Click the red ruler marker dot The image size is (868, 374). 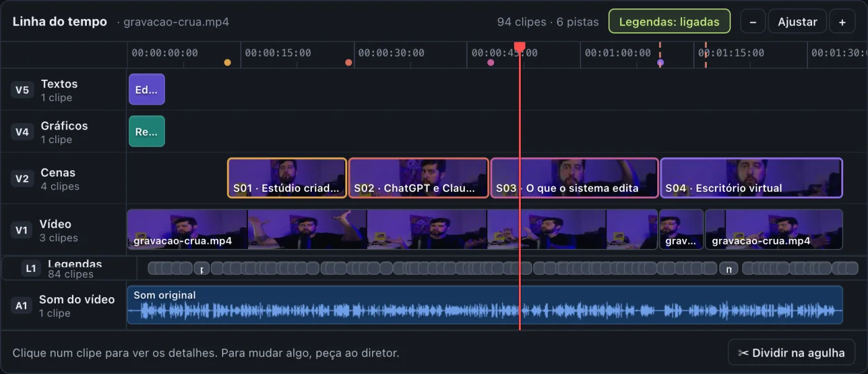[348, 63]
